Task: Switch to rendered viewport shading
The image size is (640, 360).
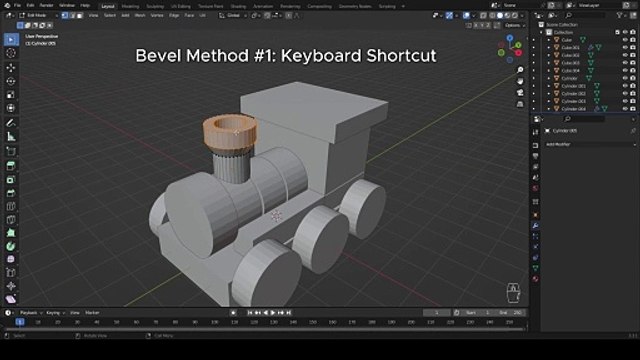Action: click(x=515, y=16)
